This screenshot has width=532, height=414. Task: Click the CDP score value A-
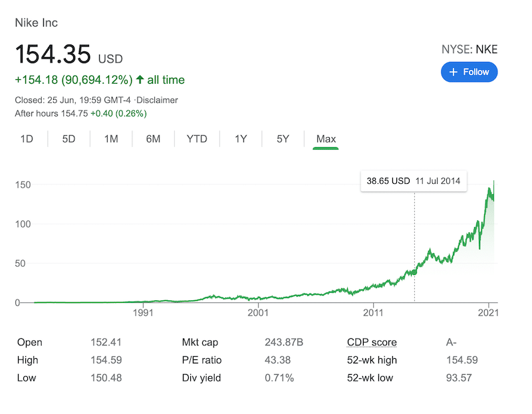coord(452,342)
